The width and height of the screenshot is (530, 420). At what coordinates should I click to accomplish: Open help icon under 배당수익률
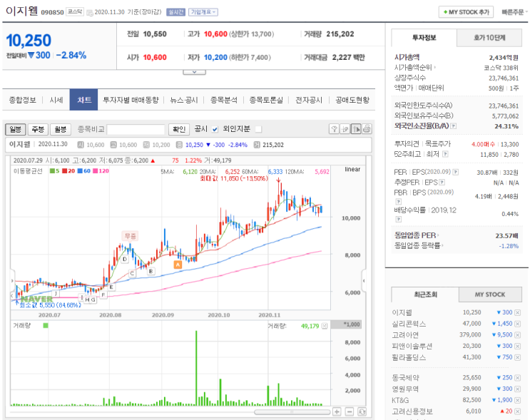tap(399, 220)
